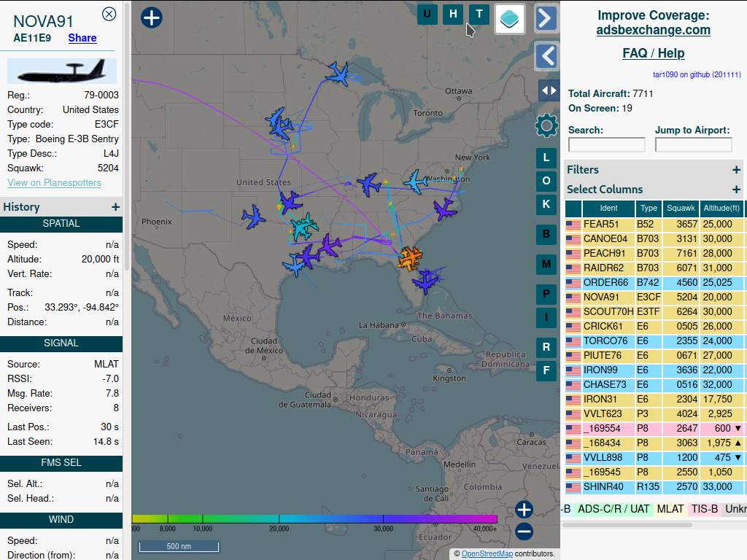Viewport: 747px width, 560px height.
Task: Toggle the K map option
Action: (546, 204)
